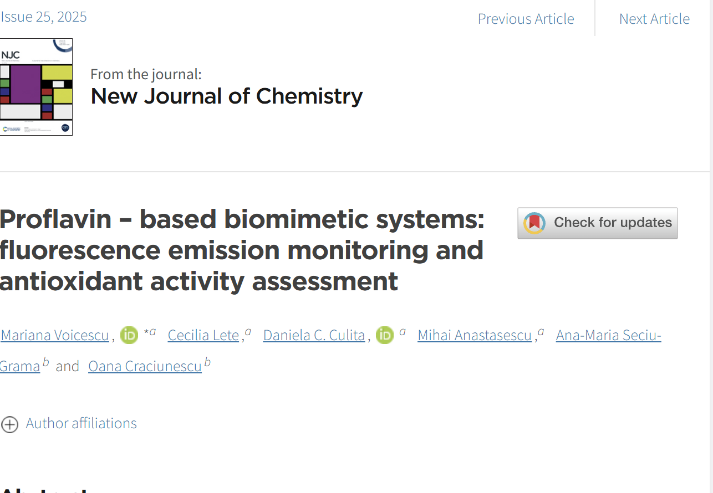Click affiliation superscript after Cecilia Lete
The image size is (713, 493).
pyautogui.click(x=248, y=331)
